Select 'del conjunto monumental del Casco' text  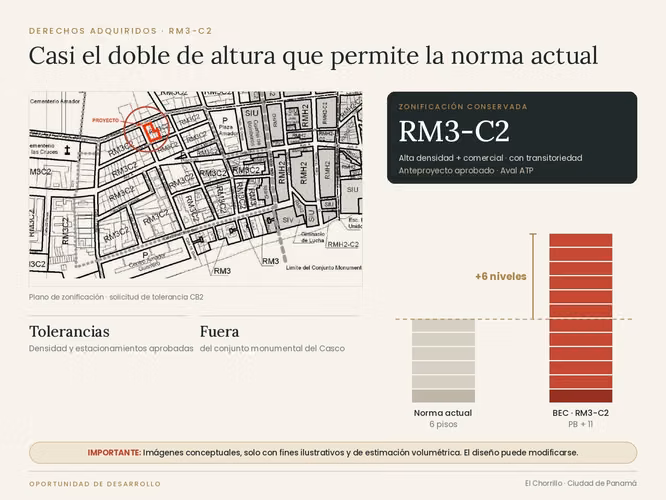[272, 348]
